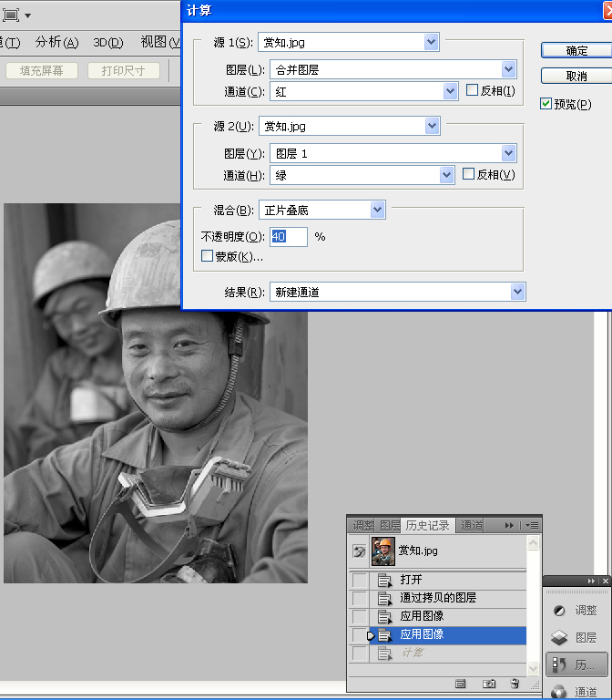612x700 pixels.
Task: Click the state icon beside 打开
Action: click(x=384, y=581)
